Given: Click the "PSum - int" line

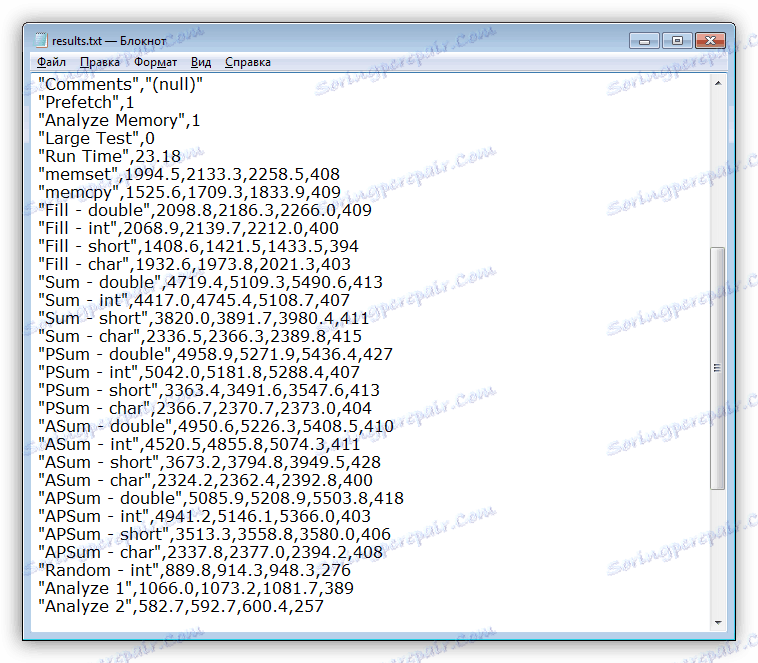Looking at the screenshot, I should pos(199,373).
